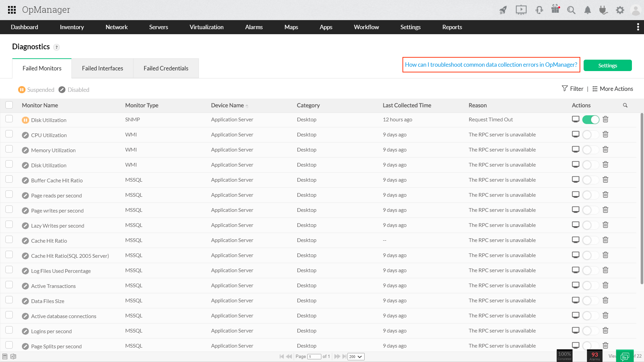Viewport: 644px width, 362px height.
Task: Open the Alarms menu item
Action: click(x=254, y=27)
